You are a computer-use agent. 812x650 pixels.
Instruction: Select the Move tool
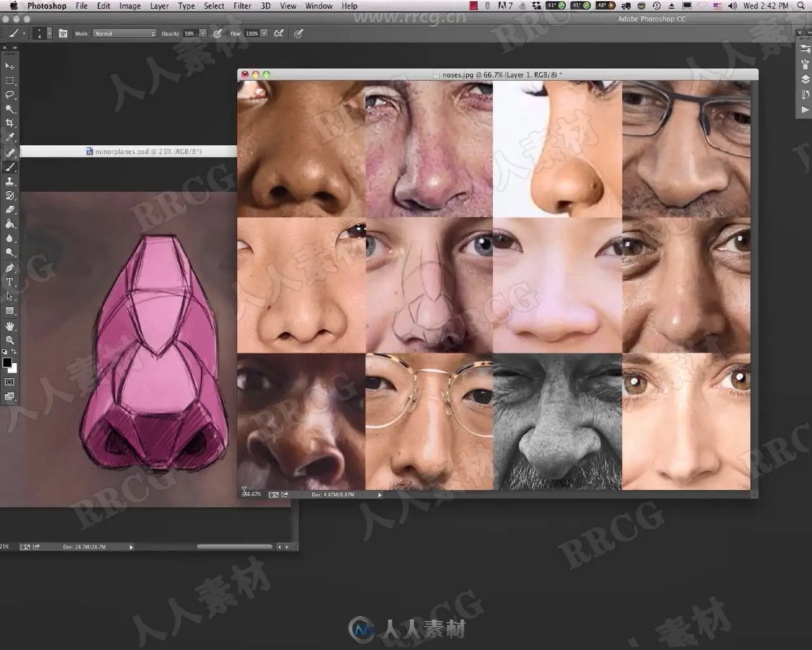10,66
